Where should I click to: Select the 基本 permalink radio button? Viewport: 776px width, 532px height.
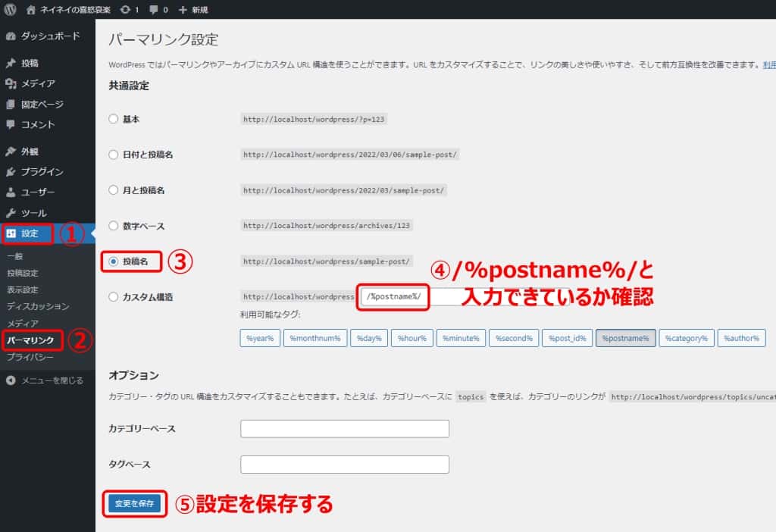tap(114, 119)
